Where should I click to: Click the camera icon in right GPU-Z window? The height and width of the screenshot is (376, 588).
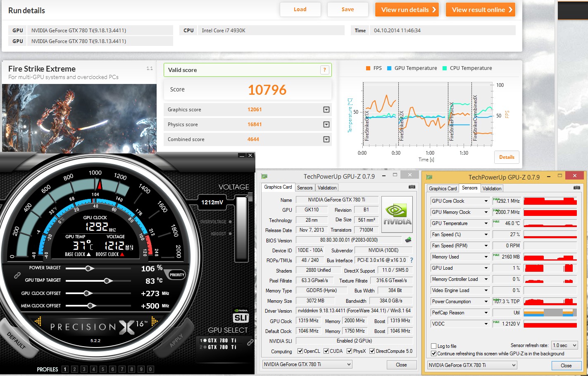(576, 188)
